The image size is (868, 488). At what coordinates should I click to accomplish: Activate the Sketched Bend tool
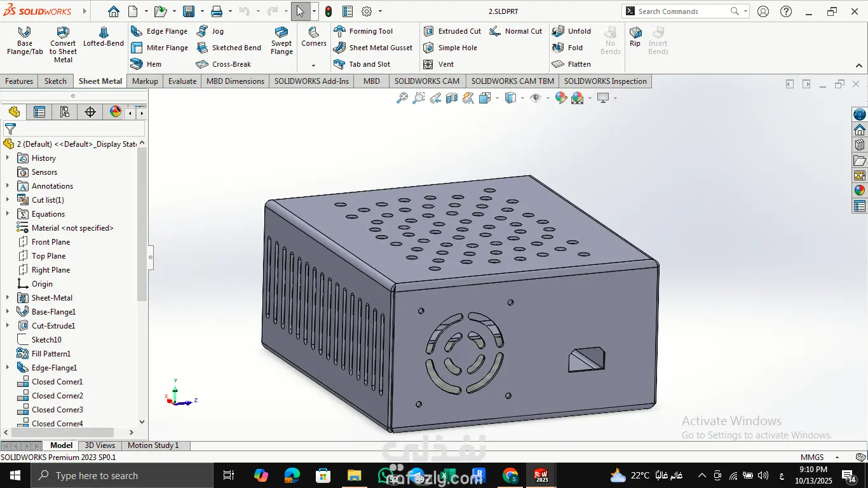coord(229,48)
